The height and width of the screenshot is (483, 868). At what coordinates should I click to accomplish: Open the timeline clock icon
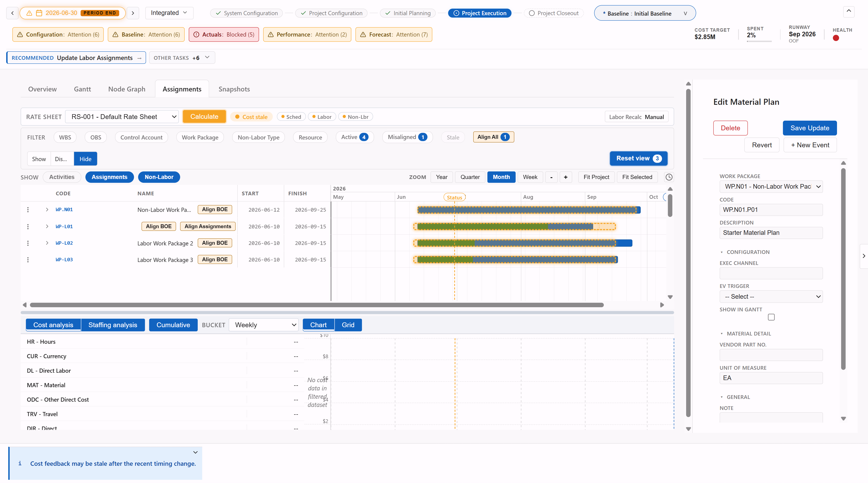pyautogui.click(x=669, y=177)
